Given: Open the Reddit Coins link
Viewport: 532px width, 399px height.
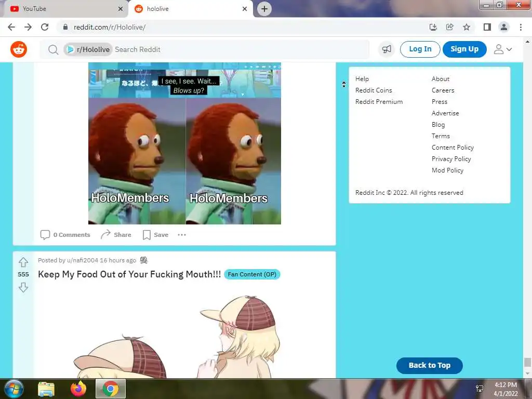Looking at the screenshot, I should click(374, 90).
